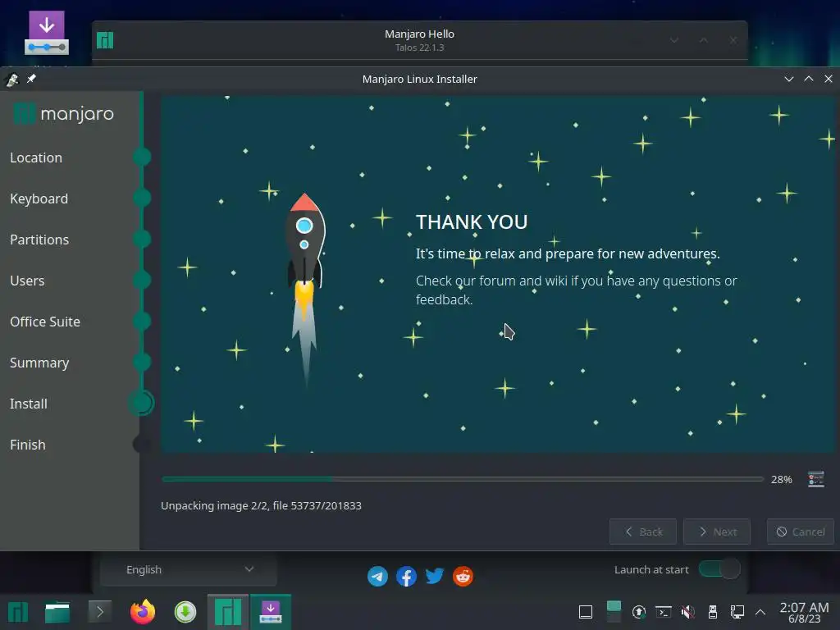Image resolution: width=840 pixels, height=630 pixels.
Task: Select the Partitions step
Action: coord(39,240)
